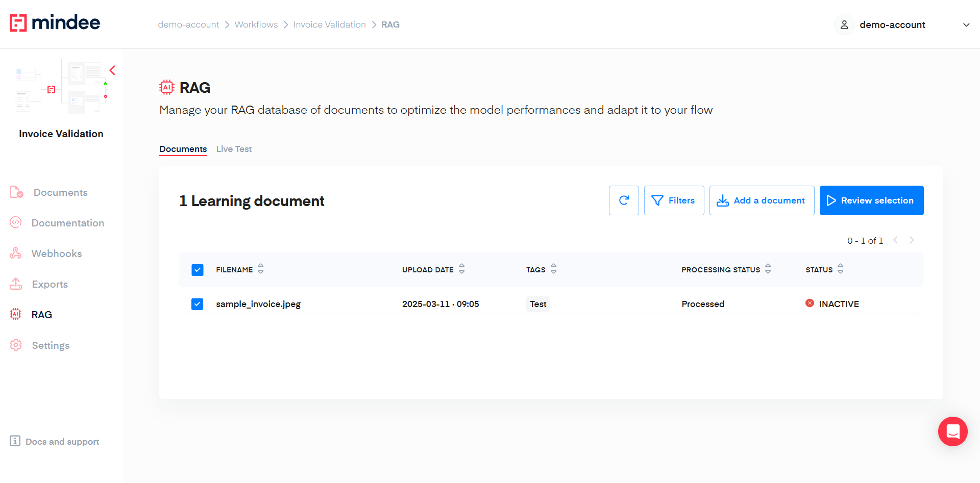Open Webhooks from the sidebar

[x=56, y=253]
